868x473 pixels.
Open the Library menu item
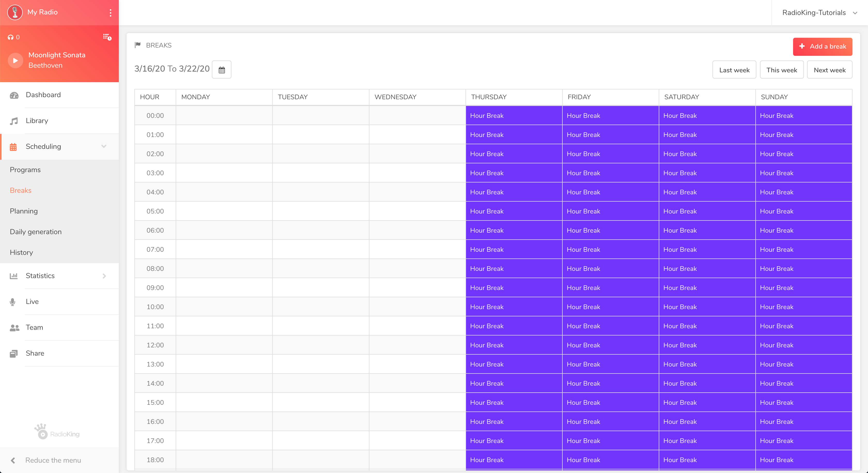[x=59, y=121]
